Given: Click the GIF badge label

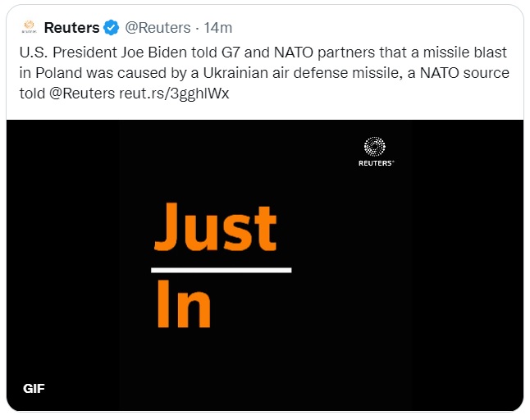Looking at the screenshot, I should [x=34, y=388].
